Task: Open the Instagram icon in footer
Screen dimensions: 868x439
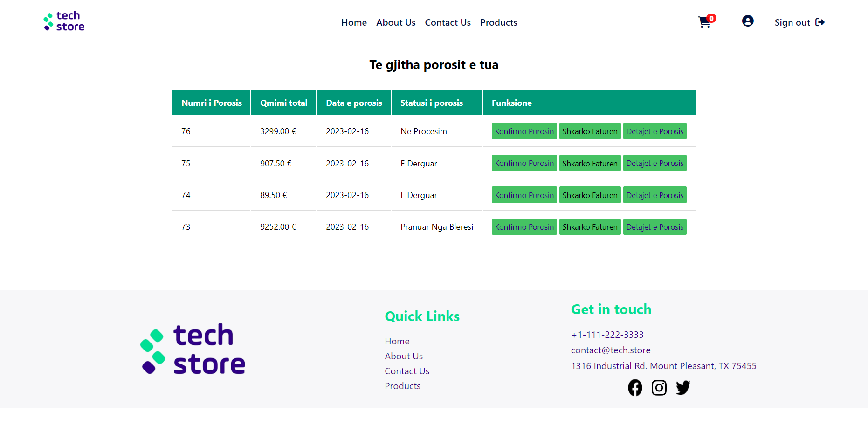Action: click(659, 388)
